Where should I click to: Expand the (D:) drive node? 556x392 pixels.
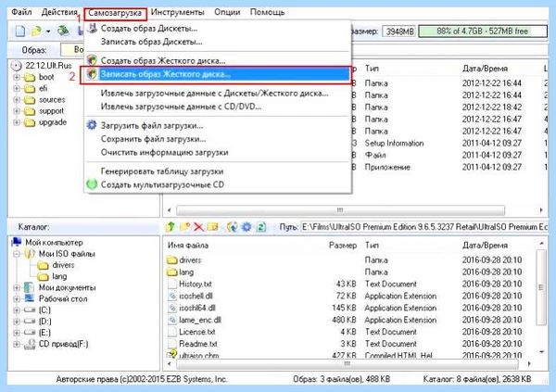17,322
